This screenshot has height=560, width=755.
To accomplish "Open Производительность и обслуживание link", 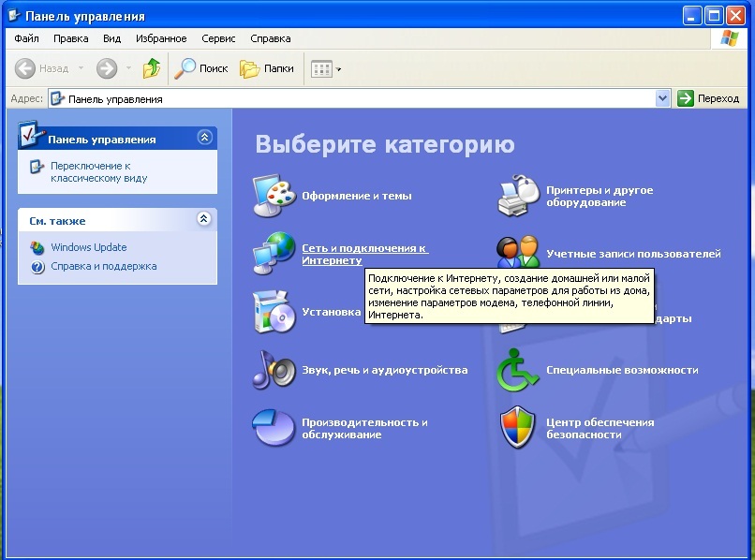I will click(x=364, y=428).
